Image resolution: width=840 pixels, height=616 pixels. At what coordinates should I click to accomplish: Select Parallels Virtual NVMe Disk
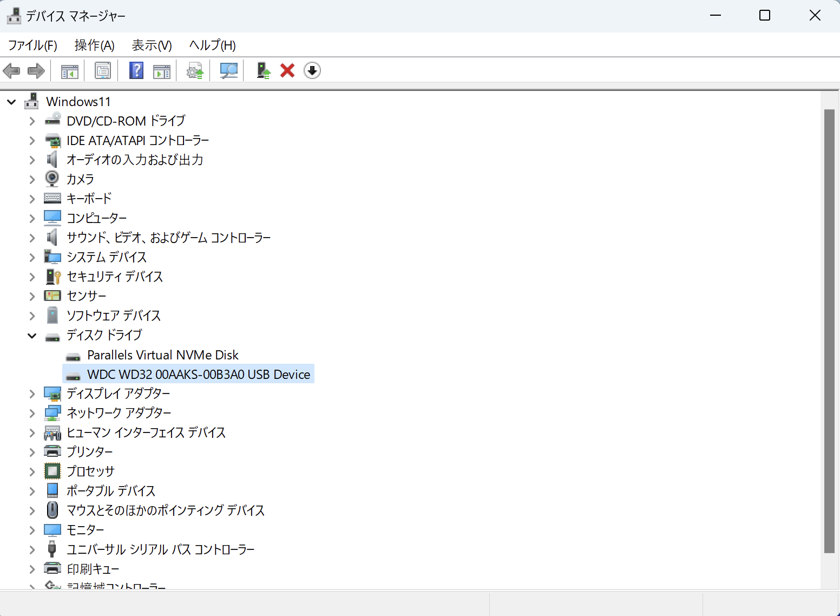click(x=162, y=355)
